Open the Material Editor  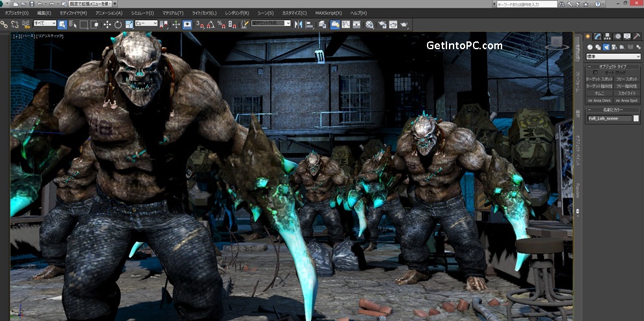tap(370, 25)
